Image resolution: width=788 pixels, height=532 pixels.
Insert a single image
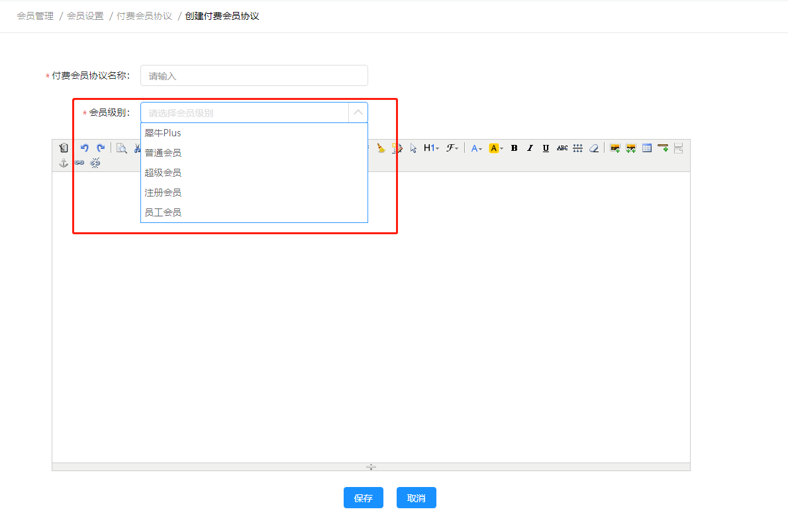(615, 148)
